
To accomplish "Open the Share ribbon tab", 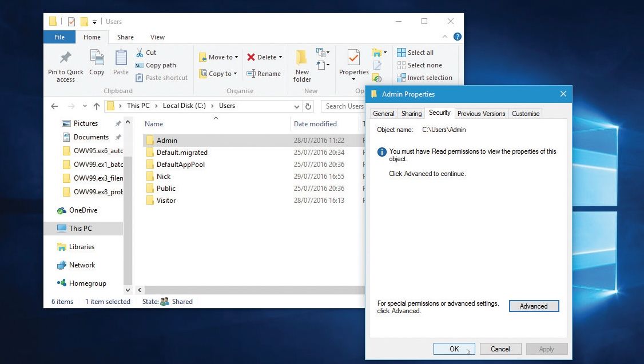I will (x=125, y=37).
